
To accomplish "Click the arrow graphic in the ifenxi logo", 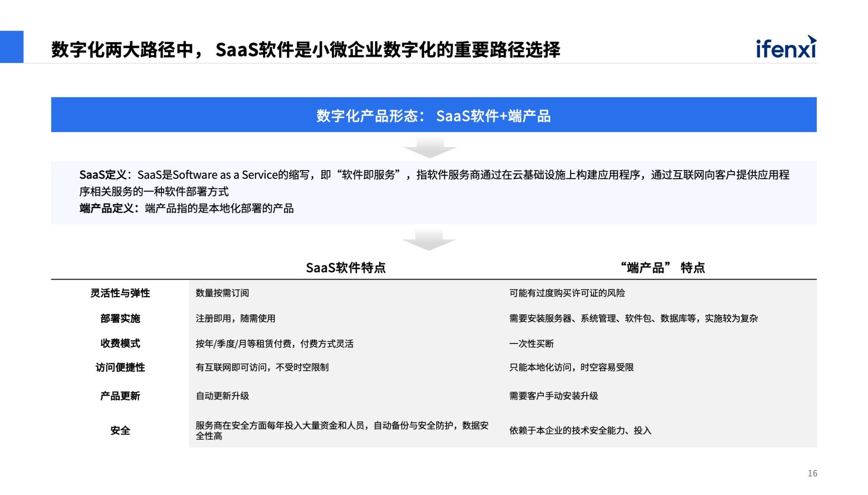I will (x=811, y=40).
